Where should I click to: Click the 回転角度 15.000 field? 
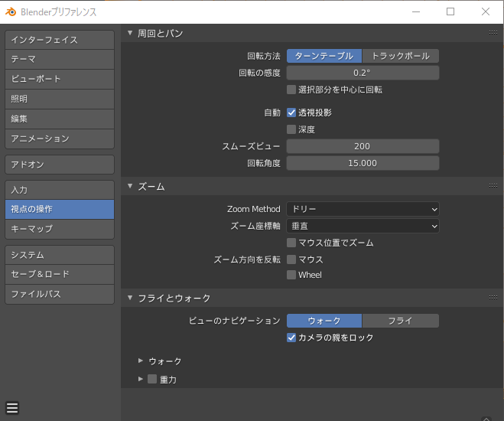(x=363, y=163)
